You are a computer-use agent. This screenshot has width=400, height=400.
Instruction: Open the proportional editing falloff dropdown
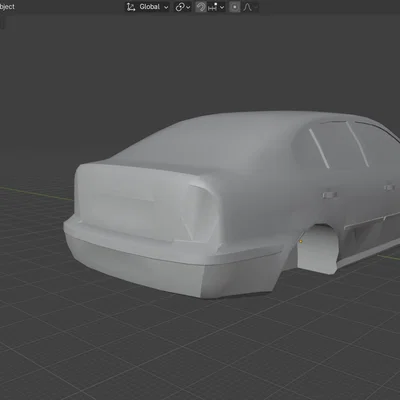point(250,7)
